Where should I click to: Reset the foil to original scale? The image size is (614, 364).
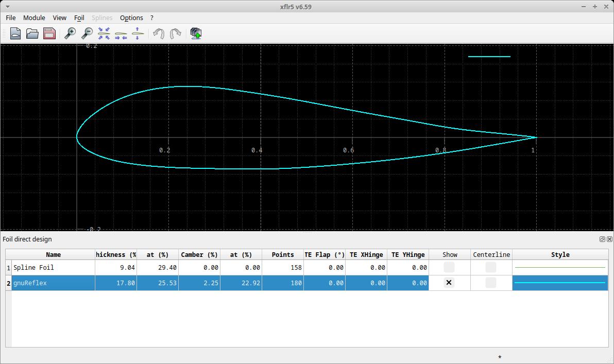[104, 33]
